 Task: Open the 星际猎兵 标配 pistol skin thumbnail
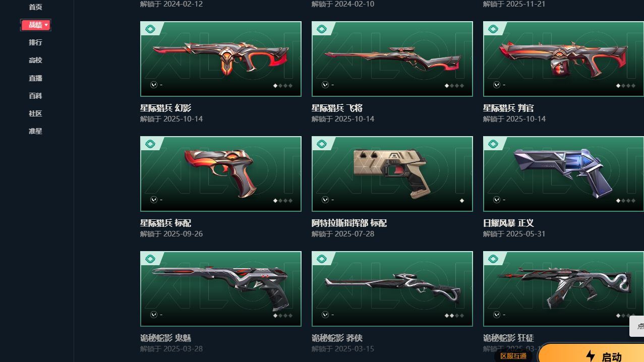click(221, 174)
